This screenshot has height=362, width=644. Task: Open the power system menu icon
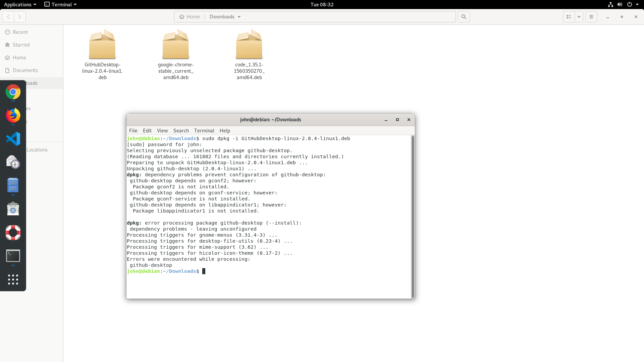point(630,4)
